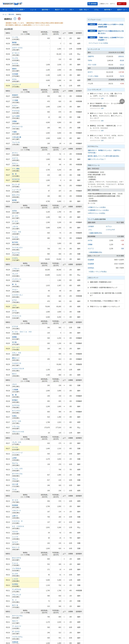Image resolution: width=129 pixels, height=644 pixels.
Task: Click the first お知らせ badge
Action: pos(92,24)
